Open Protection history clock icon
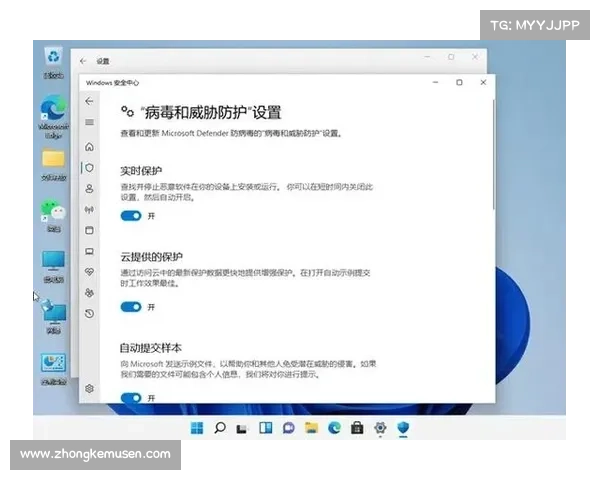 click(89, 313)
